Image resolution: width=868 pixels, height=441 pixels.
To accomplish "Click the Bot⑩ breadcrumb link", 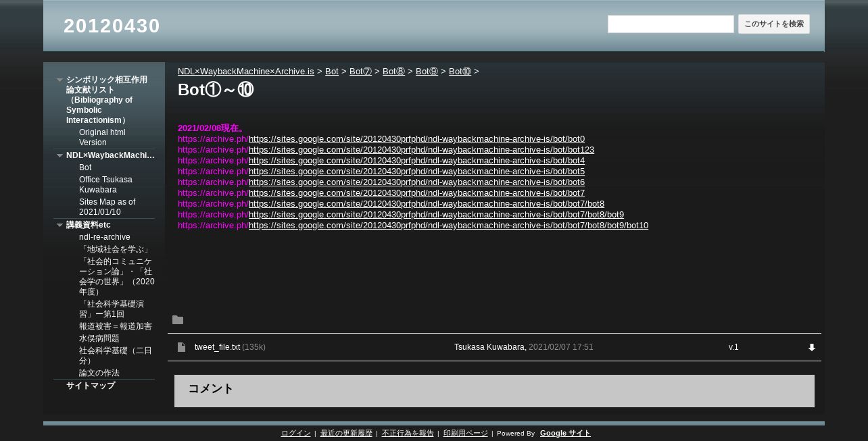I will 460,72.
